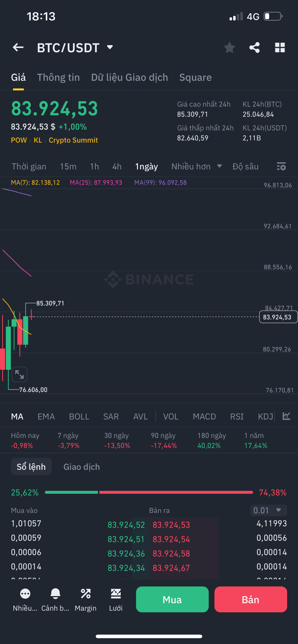The height and width of the screenshot is (644, 298).
Task: Select ask price 83.924,53 in order book
Action: 171,525
